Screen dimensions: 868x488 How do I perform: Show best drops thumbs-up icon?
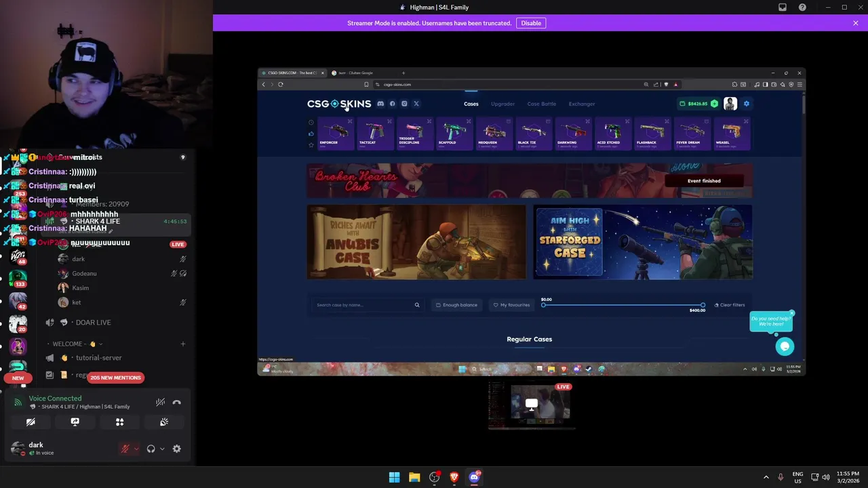[311, 134]
